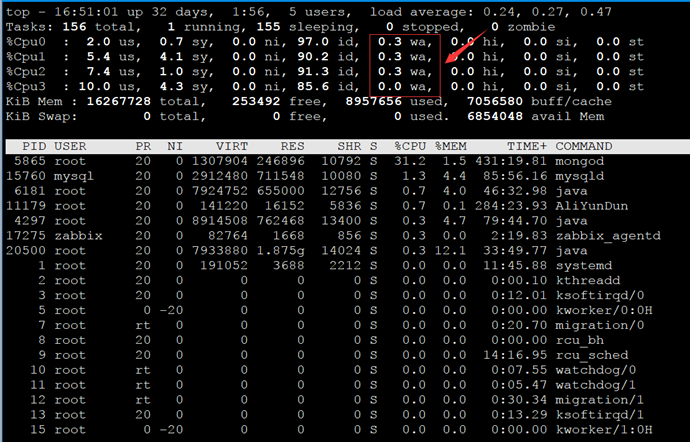Click the KiB Mem total value
The image size is (690, 442).
click(119, 101)
